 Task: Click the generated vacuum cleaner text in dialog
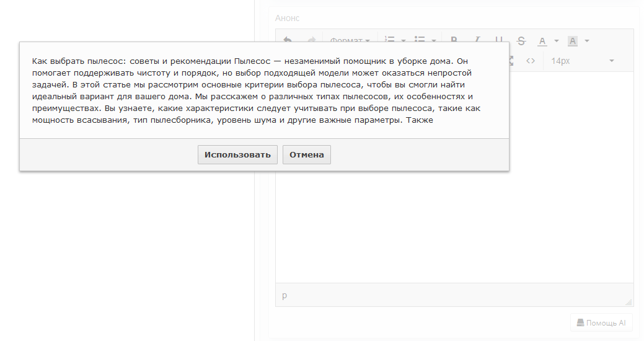(256, 91)
